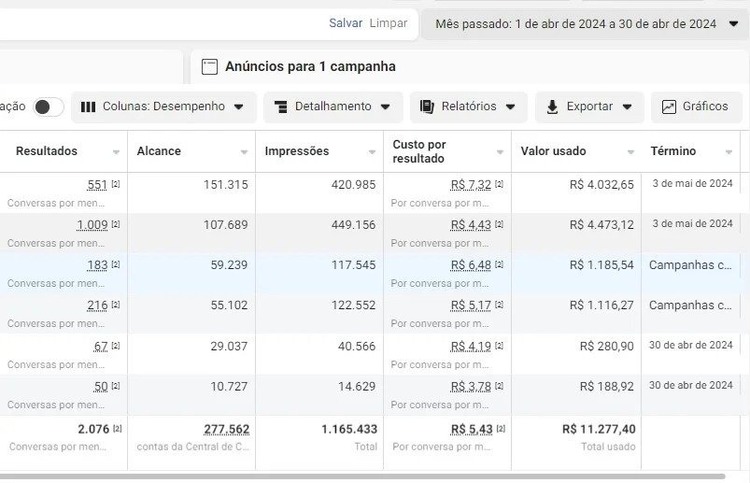Click the Relatórios report icon
The image size is (750, 483).
[428, 107]
